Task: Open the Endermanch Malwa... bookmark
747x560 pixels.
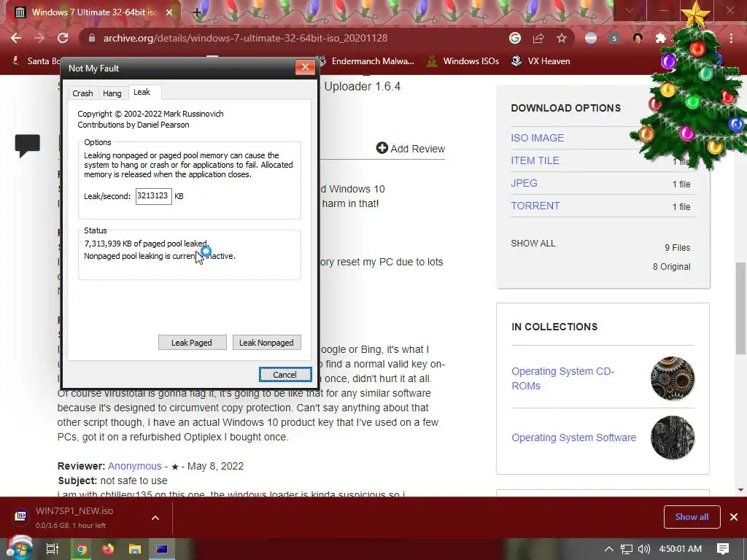Action: coord(367,61)
